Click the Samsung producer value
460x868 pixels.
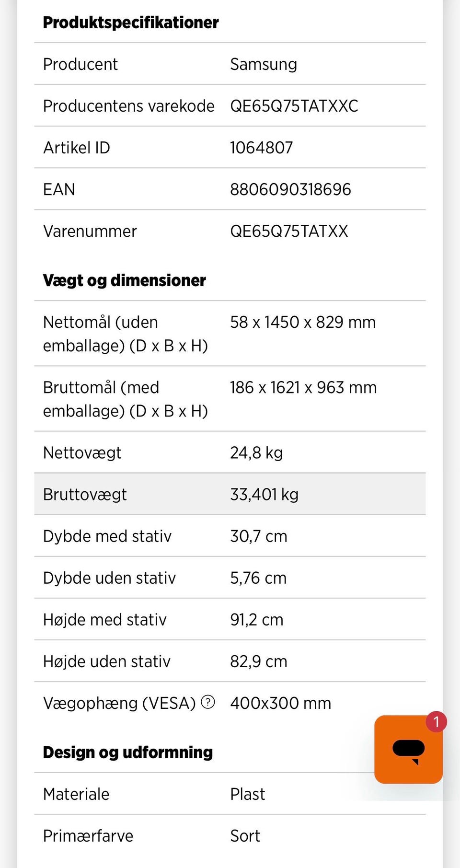pos(264,64)
